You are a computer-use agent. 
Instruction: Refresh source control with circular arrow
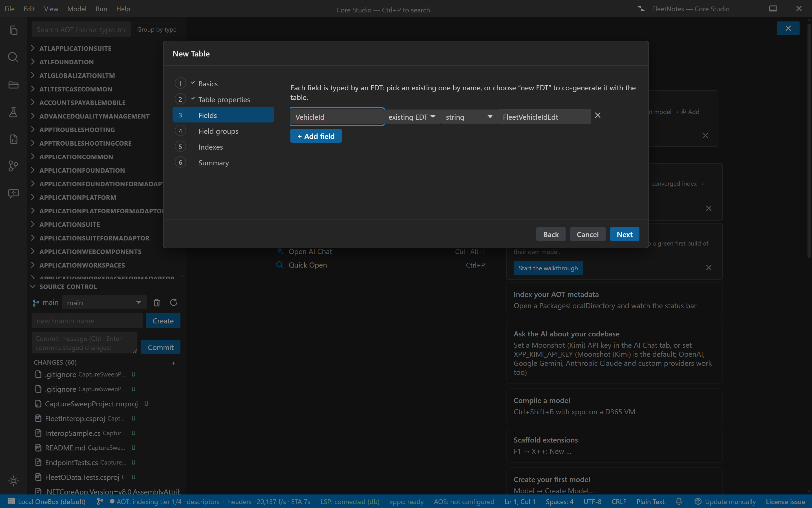coord(173,302)
